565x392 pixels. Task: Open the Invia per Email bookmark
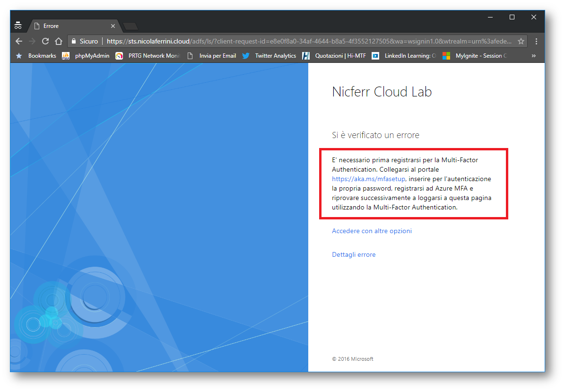[x=211, y=55]
